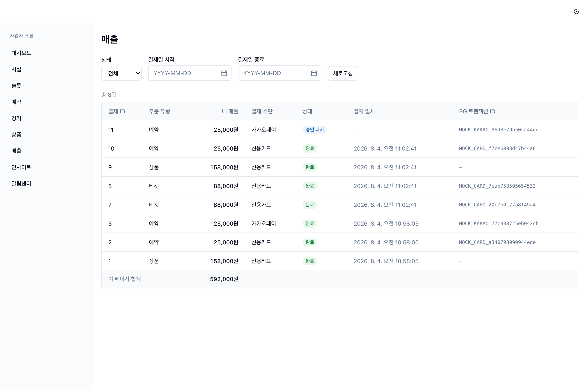Click the 새로고침 button

pos(343,73)
